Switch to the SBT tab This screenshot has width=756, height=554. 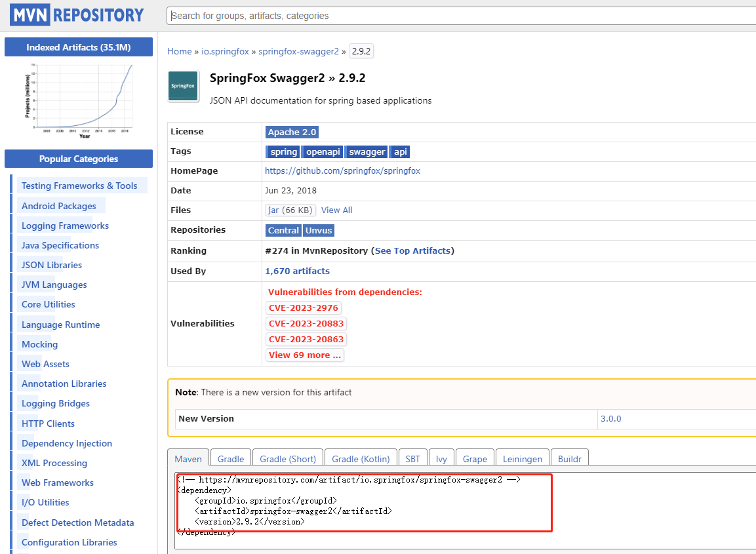(412, 458)
